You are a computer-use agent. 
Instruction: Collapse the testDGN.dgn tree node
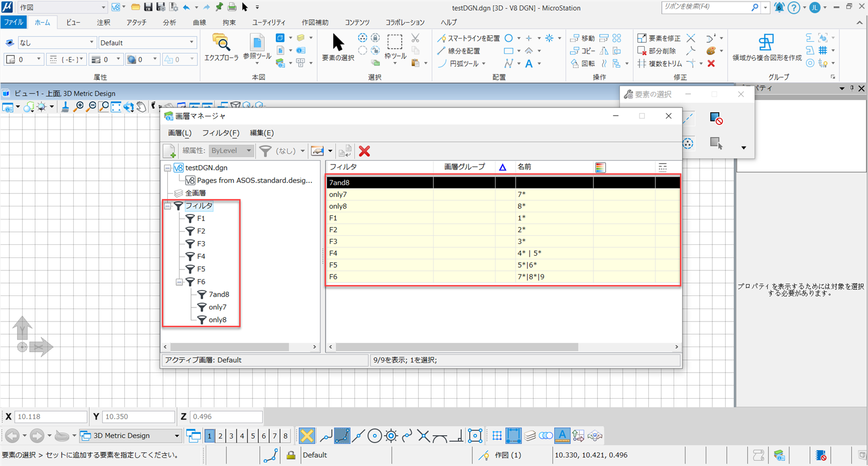pos(168,168)
